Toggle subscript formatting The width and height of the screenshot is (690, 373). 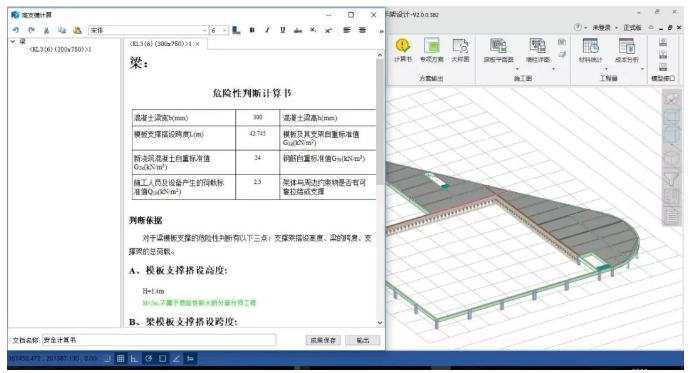[x=313, y=30]
